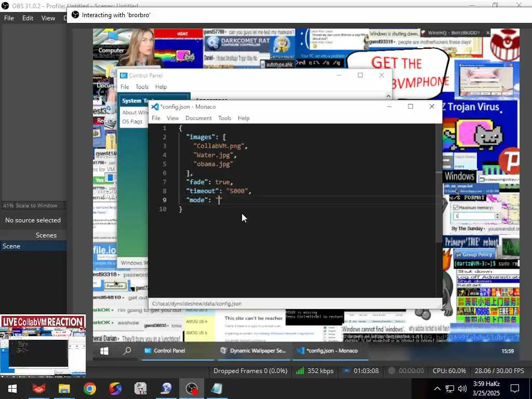
Task: Click line number 1 in Monaco gutter
Action: (165, 128)
